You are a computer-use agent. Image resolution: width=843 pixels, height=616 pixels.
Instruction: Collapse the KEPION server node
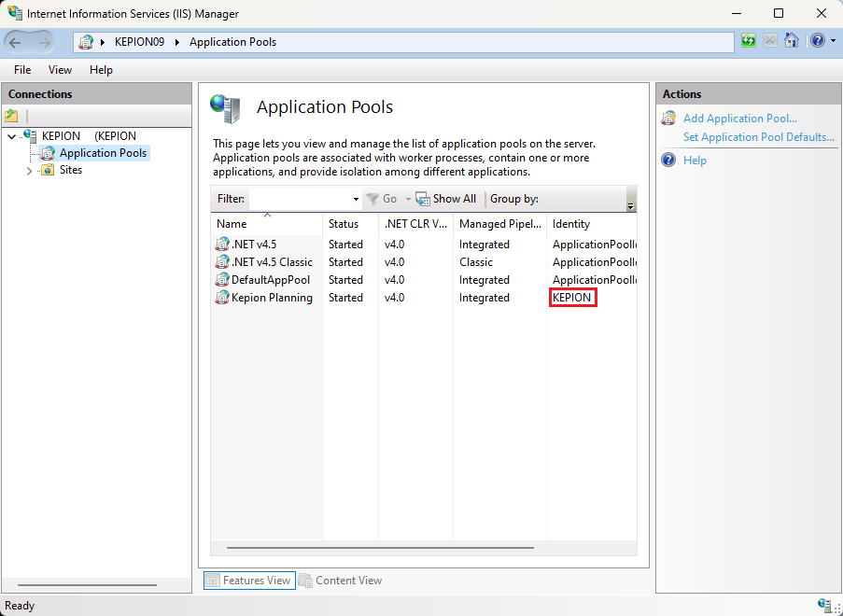tap(11, 136)
